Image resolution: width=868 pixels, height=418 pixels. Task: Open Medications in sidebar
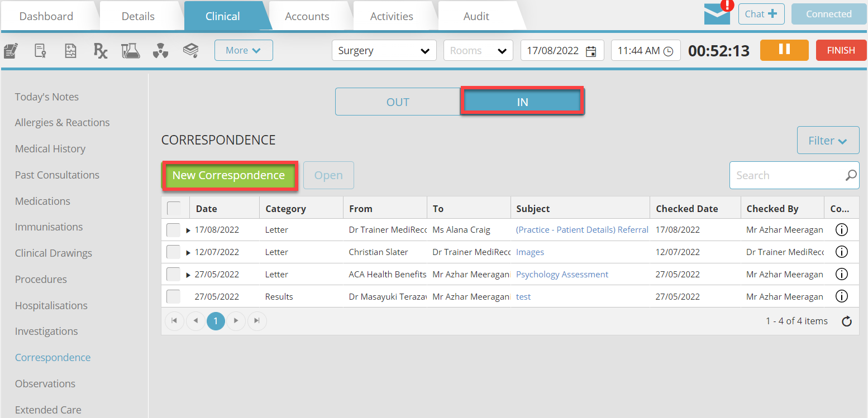click(x=42, y=201)
